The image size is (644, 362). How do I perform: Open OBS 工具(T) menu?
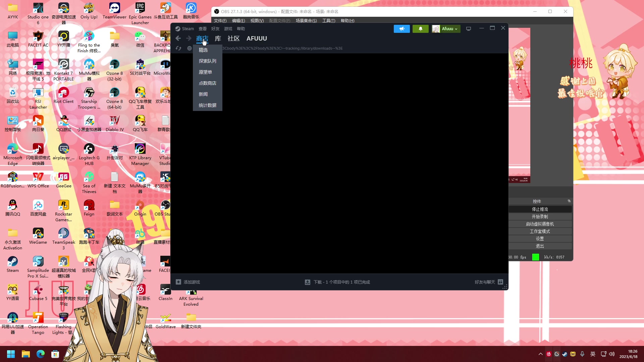(329, 21)
